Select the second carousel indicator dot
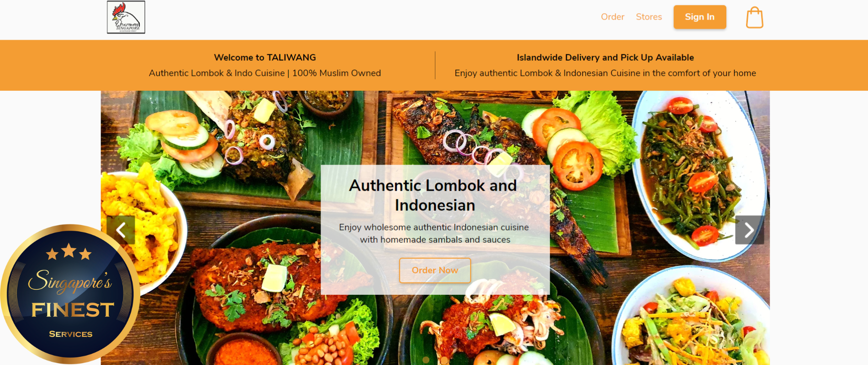Screen dimensions: 868x365 444,360
